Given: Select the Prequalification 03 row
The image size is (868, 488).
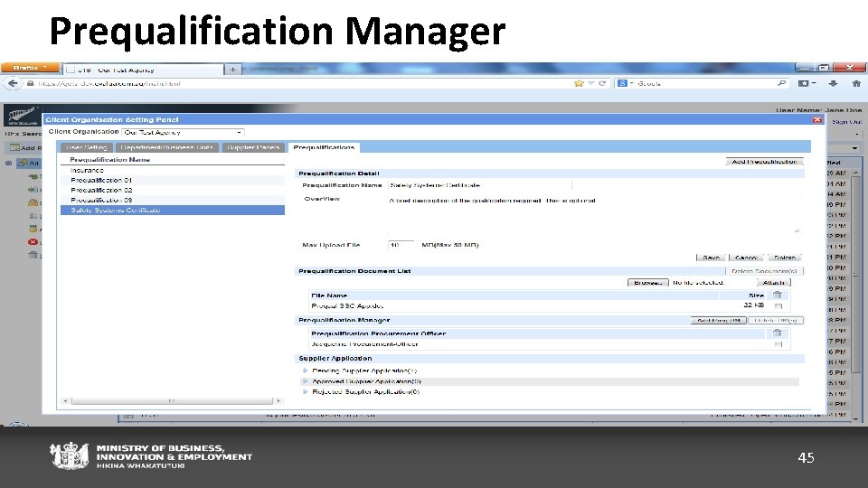Looking at the screenshot, I should [172, 201].
